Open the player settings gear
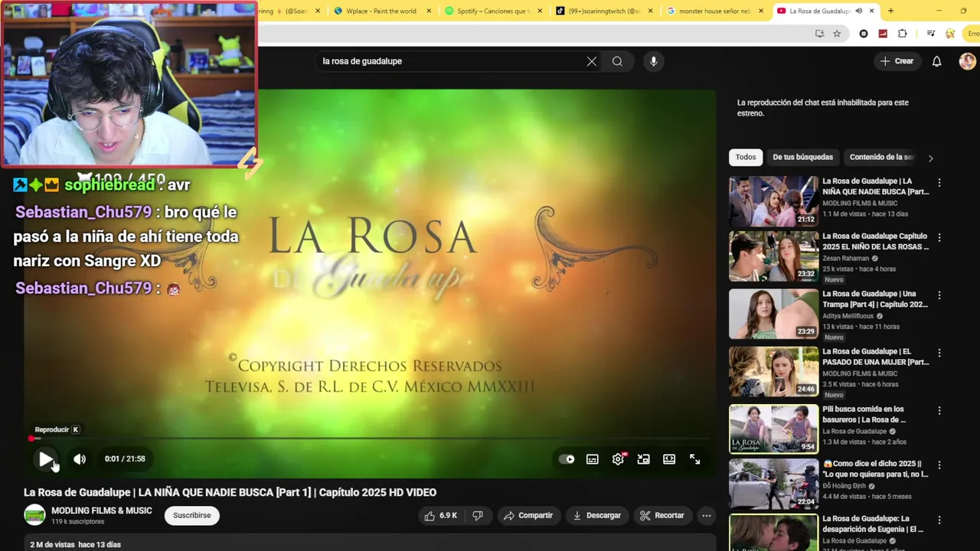 tap(618, 459)
